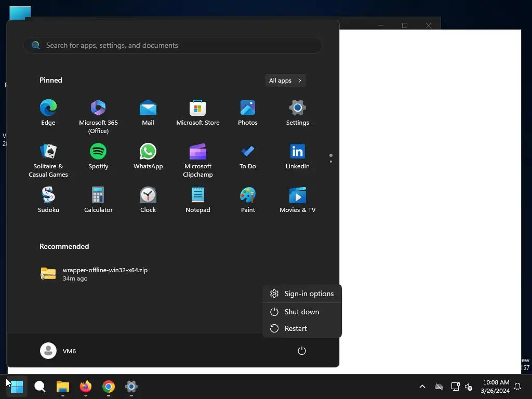The image size is (532, 399).
Task: Launch Microsoft 365 (Office)
Action: [98, 117]
